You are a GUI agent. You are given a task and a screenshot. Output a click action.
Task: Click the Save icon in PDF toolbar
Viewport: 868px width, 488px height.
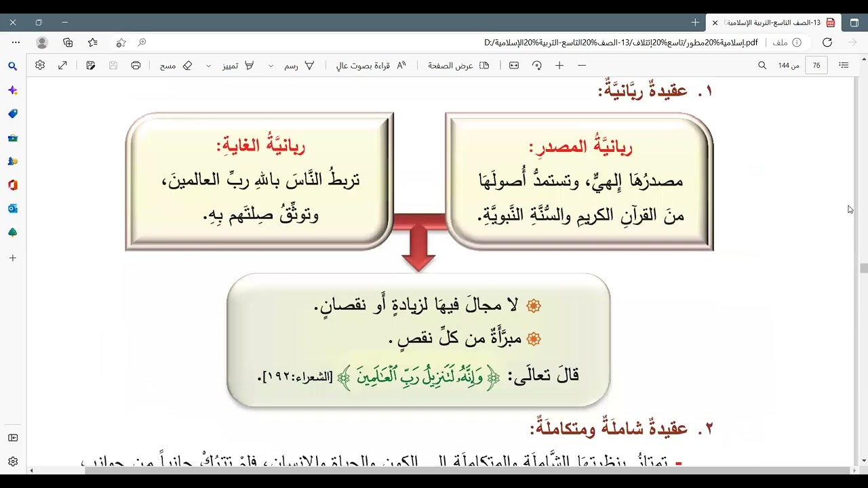pos(113,65)
